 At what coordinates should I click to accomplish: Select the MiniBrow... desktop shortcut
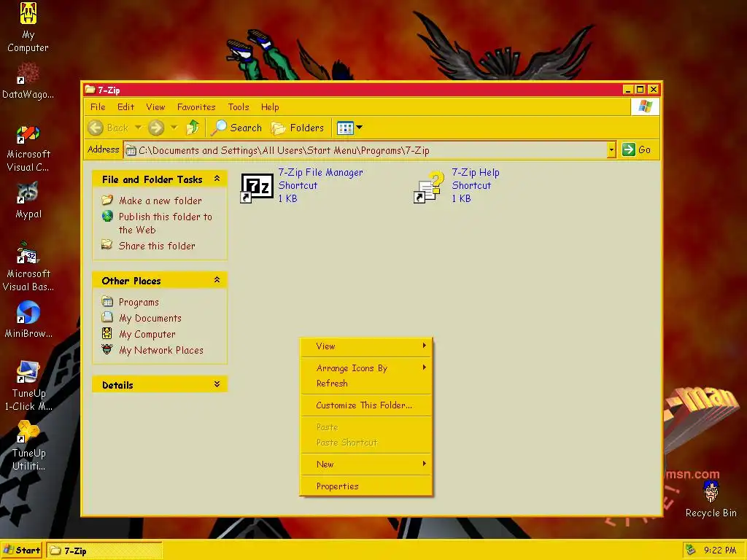click(28, 312)
